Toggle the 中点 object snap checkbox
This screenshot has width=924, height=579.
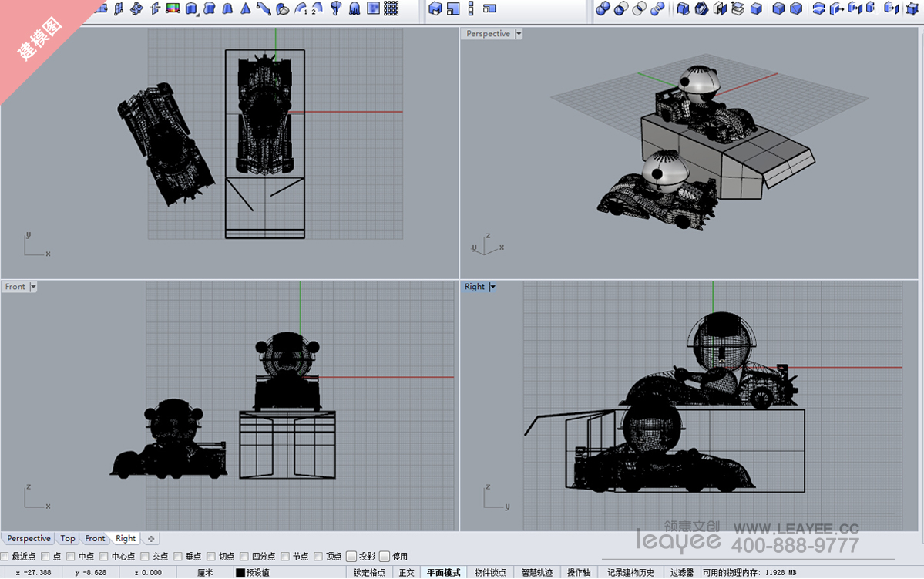(x=72, y=556)
